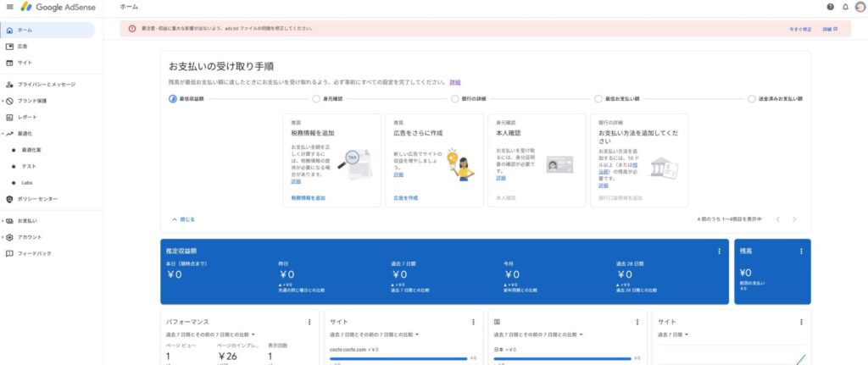Screen dimensions: 868x365
Task: Click the Google AdSense logo
Action: pos(58,7)
